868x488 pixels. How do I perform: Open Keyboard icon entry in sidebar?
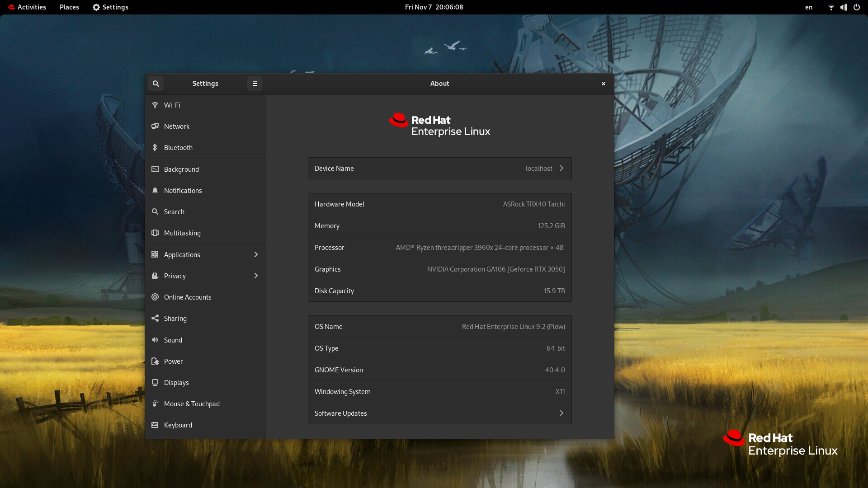(x=155, y=425)
